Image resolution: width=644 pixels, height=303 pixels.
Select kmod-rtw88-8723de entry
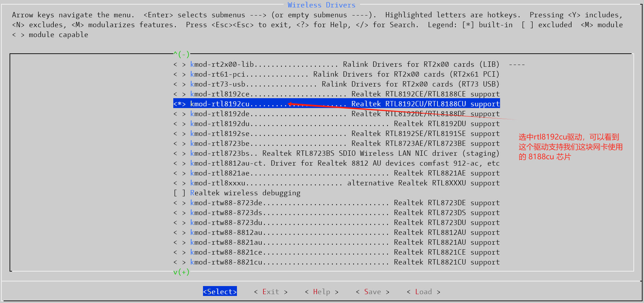pyautogui.click(x=336, y=203)
